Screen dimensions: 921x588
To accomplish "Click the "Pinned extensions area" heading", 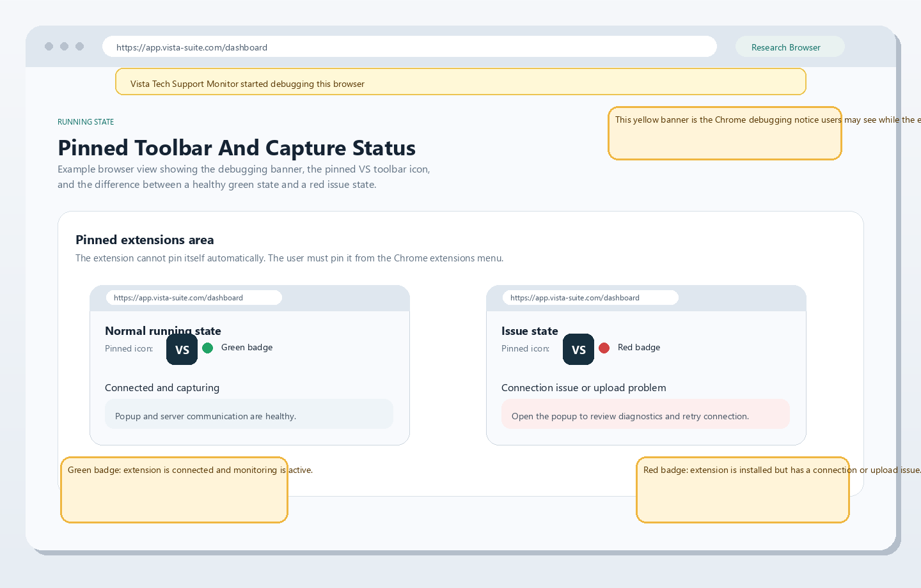I will (x=145, y=240).
